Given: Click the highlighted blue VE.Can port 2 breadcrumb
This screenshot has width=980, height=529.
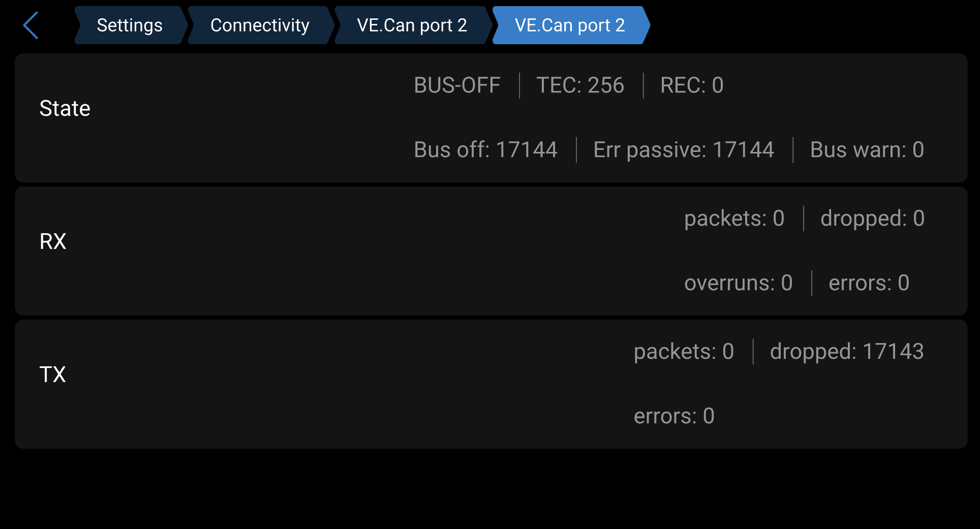Looking at the screenshot, I should (x=570, y=25).
